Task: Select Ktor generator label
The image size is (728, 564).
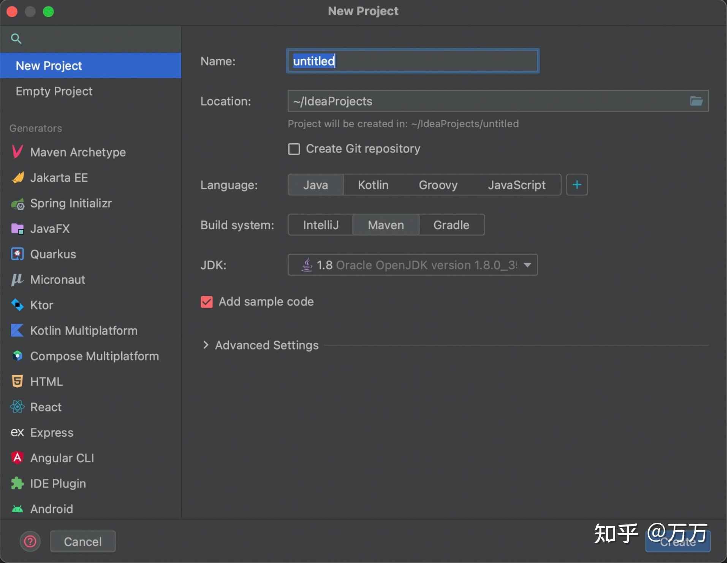Action: 42,306
